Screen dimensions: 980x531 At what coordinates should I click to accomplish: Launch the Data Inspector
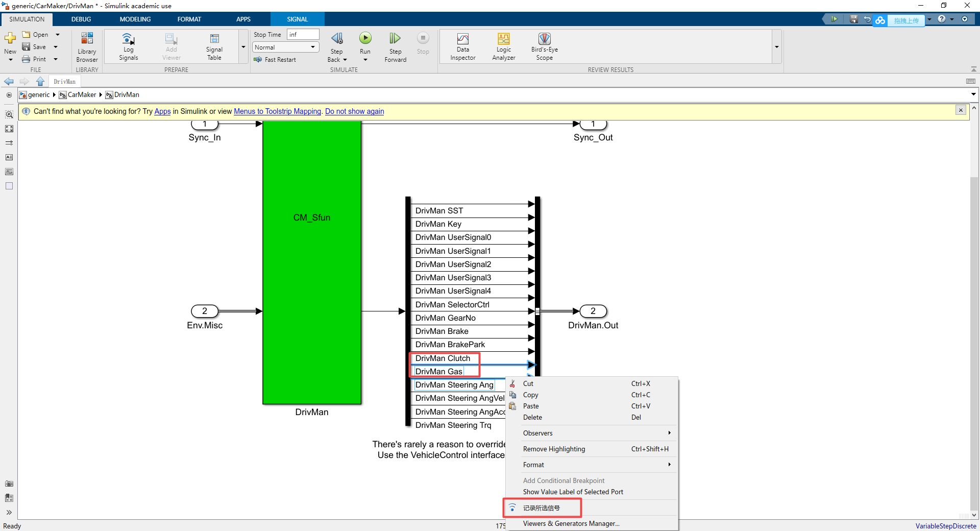[462, 46]
